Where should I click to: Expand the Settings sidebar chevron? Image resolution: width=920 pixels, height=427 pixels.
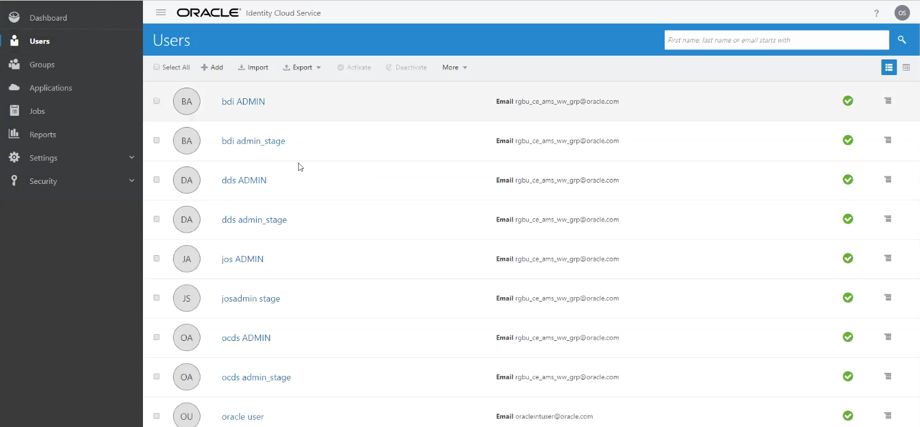[131, 157]
